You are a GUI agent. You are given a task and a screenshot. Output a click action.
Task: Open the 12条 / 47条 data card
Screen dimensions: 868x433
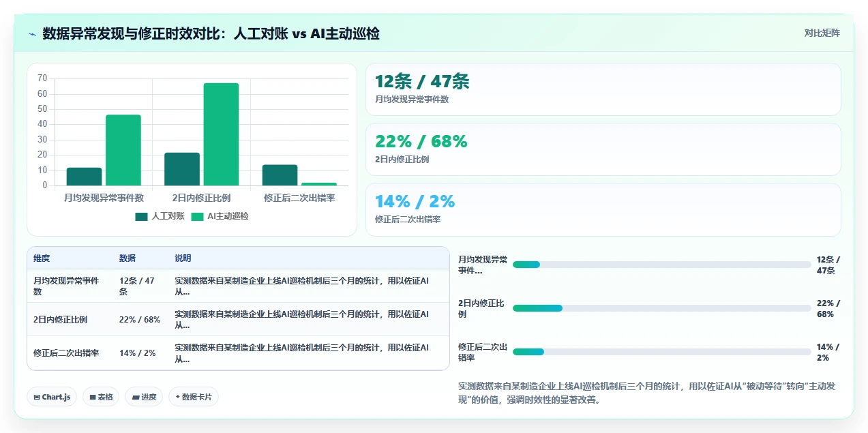[x=603, y=89]
